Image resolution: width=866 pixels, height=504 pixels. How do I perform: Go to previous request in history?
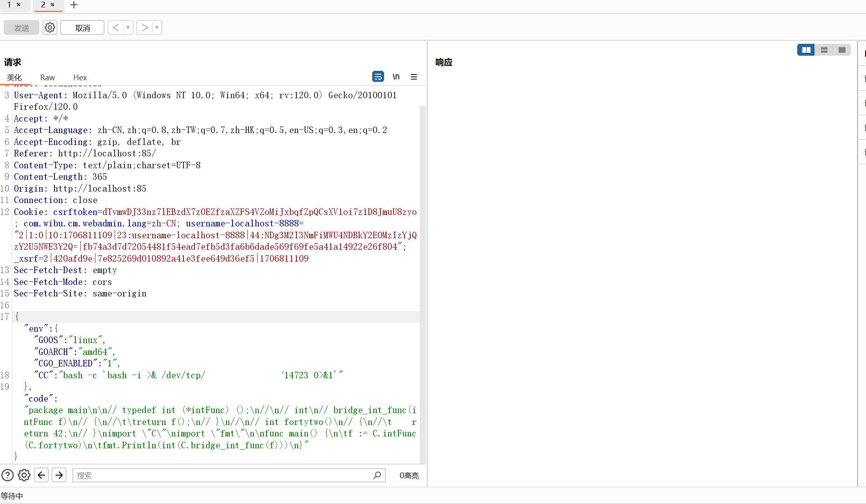pyautogui.click(x=115, y=27)
